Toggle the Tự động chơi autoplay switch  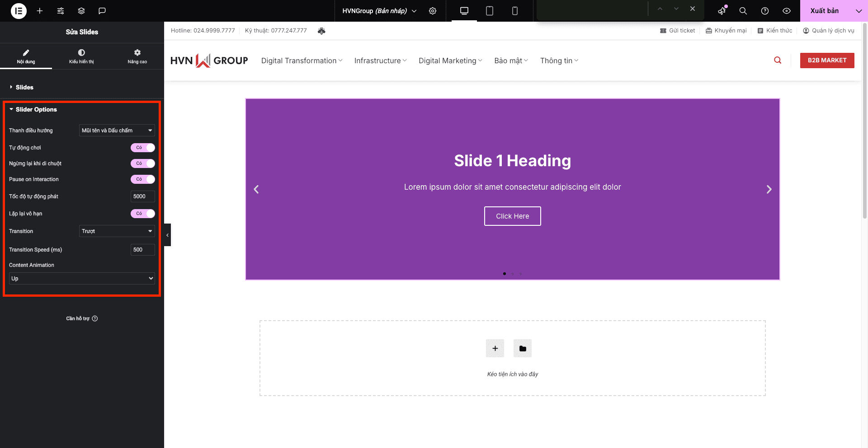[143, 148]
